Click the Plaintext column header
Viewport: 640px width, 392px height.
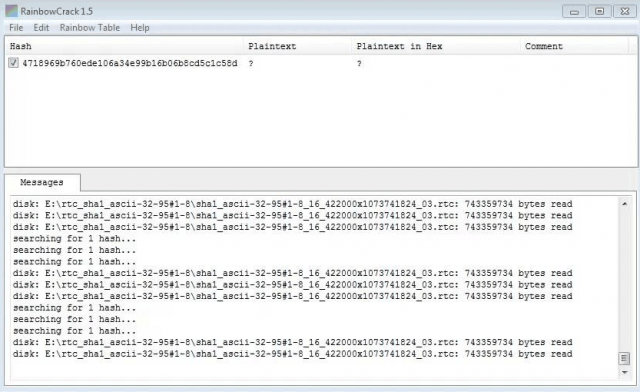pyautogui.click(x=297, y=46)
